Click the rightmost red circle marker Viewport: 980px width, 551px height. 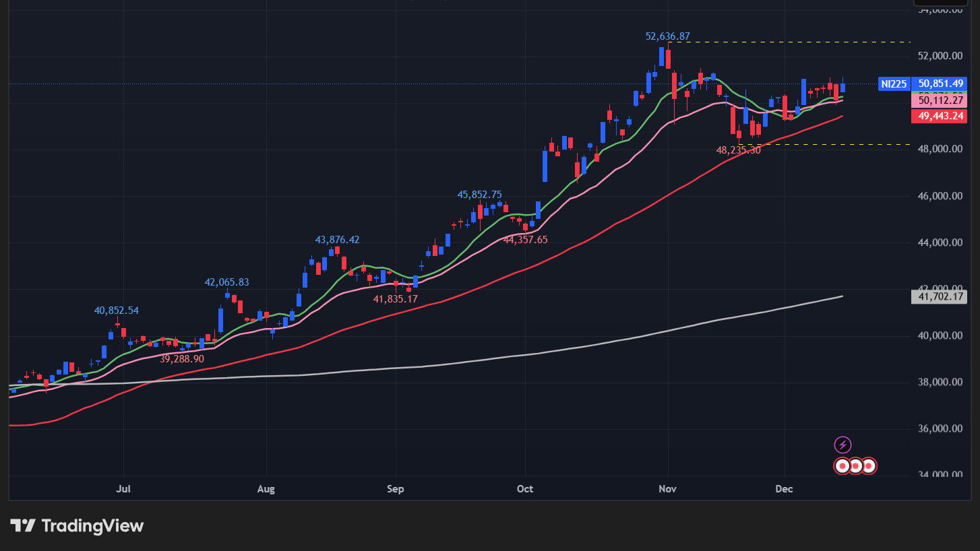[869, 465]
